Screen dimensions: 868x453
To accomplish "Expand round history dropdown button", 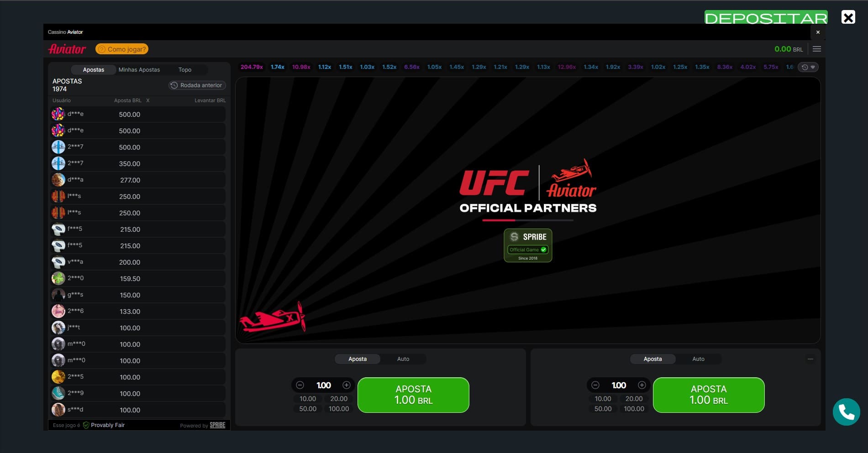I will pos(808,67).
